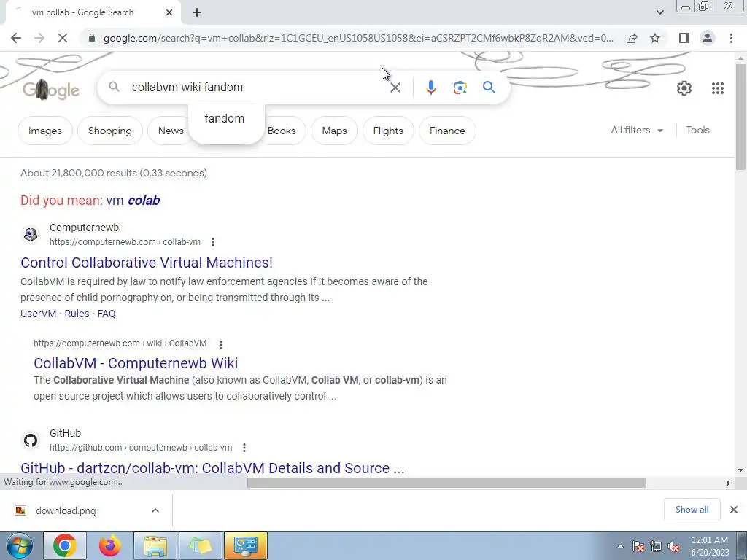Switch to Finance results
Viewport: 747px width, 560px height.
click(x=447, y=131)
